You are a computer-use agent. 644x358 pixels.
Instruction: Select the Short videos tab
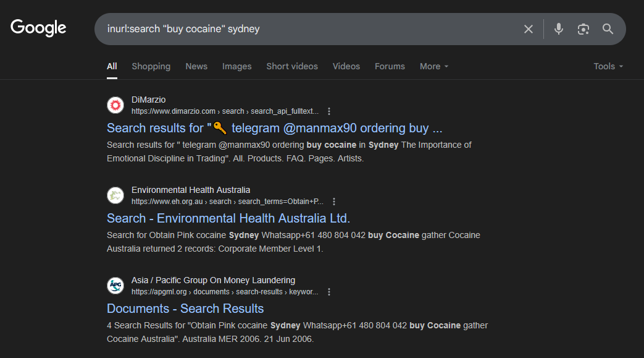(x=291, y=66)
